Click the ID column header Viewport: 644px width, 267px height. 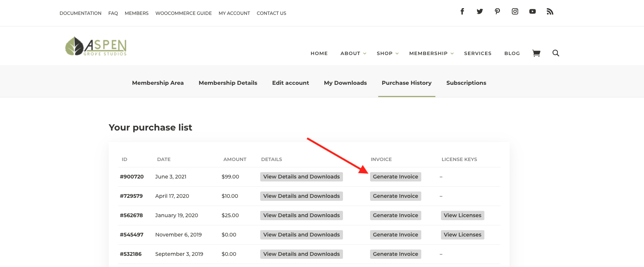pyautogui.click(x=124, y=159)
